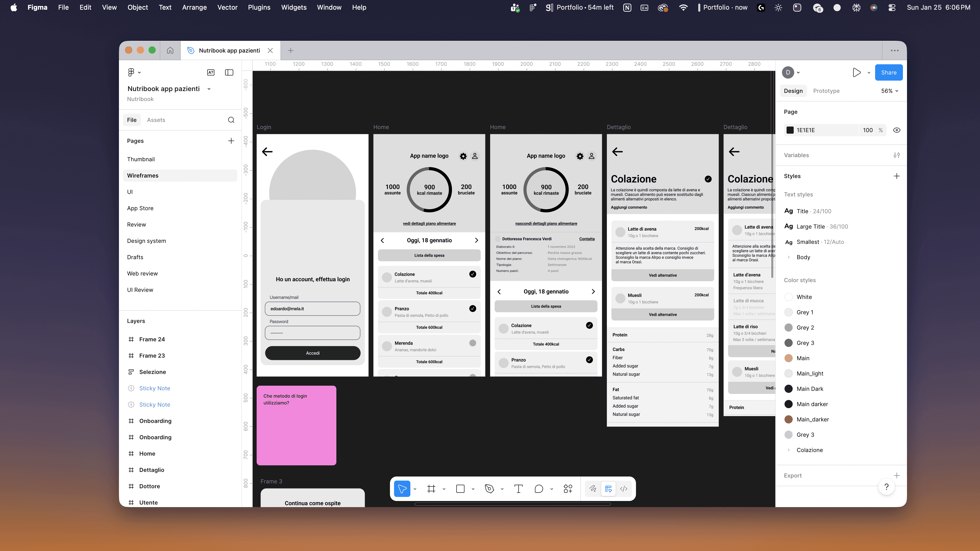Select the Comment tool

point(539,489)
